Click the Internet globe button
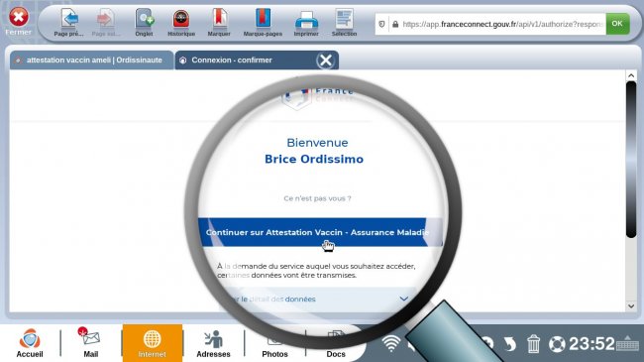The height and width of the screenshot is (362, 644). point(152,343)
